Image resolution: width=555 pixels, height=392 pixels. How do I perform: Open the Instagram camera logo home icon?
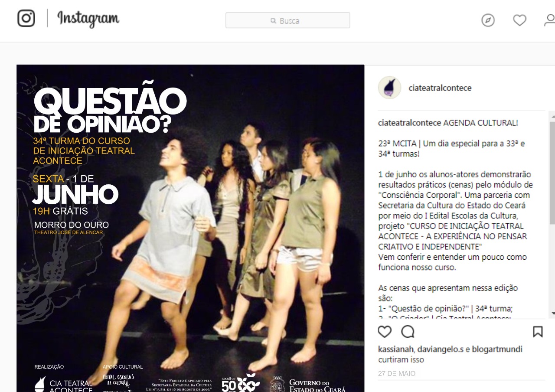tap(26, 18)
